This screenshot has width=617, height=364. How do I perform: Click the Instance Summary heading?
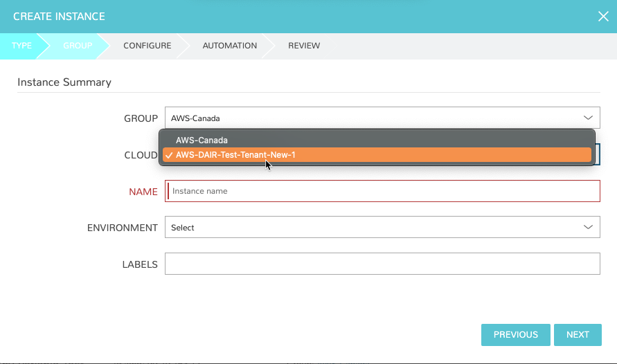click(x=64, y=82)
